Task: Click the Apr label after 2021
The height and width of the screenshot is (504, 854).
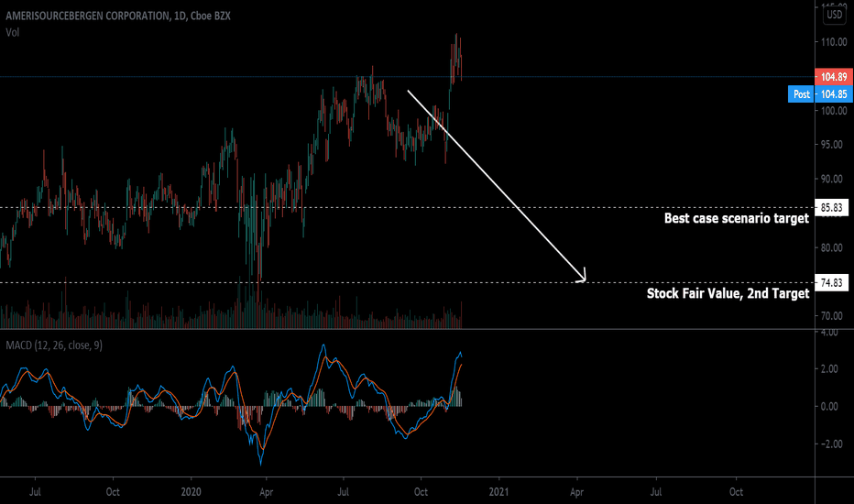Action: 576,492
